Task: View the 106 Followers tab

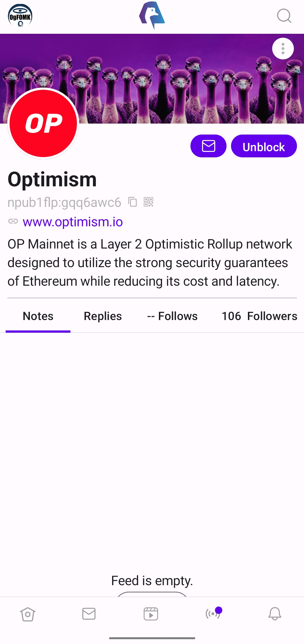Action: pyautogui.click(x=259, y=316)
